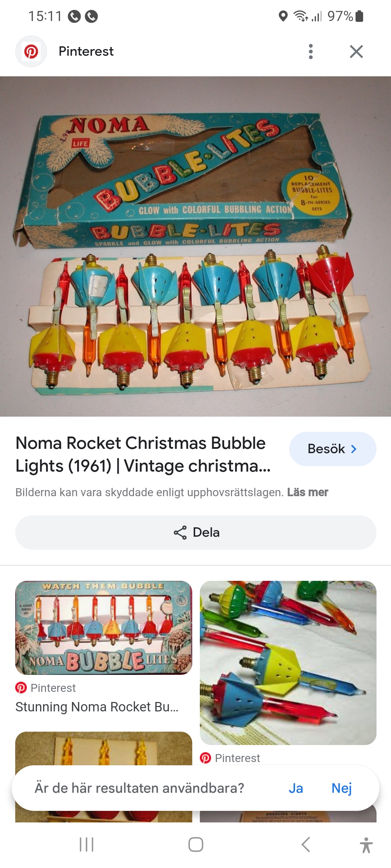The height and width of the screenshot is (868, 391).
Task: Open the loose colorful bubble lights thumbnail
Action: [x=288, y=663]
